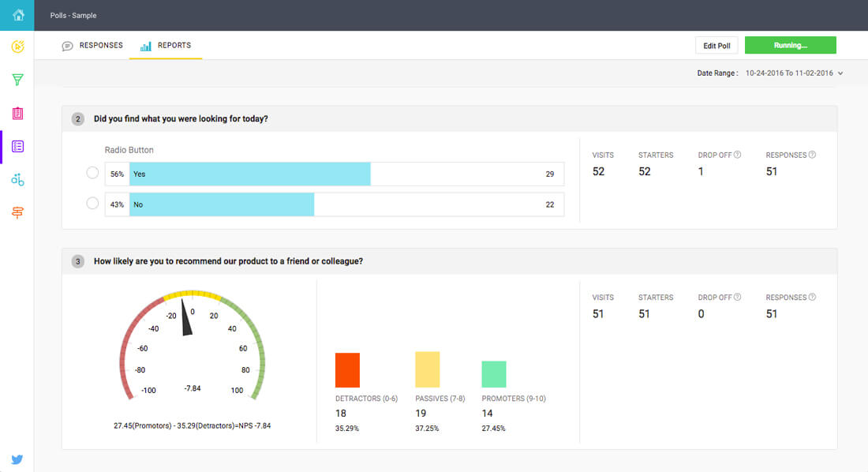This screenshot has width=868, height=472.
Task: Click the green Running button
Action: (790, 46)
